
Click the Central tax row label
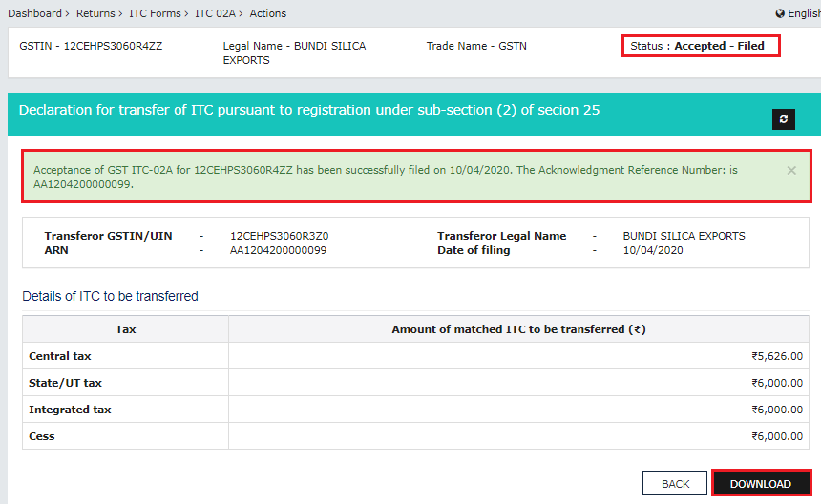point(60,356)
